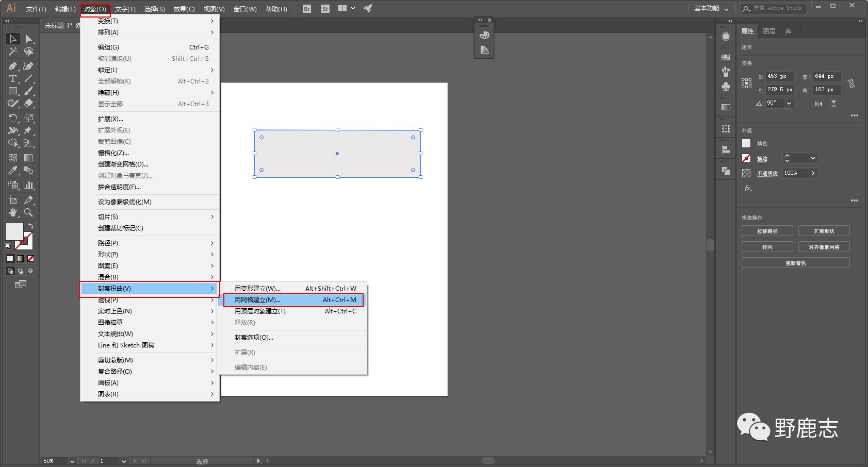Expand the stroke weight dropdown

click(x=813, y=159)
